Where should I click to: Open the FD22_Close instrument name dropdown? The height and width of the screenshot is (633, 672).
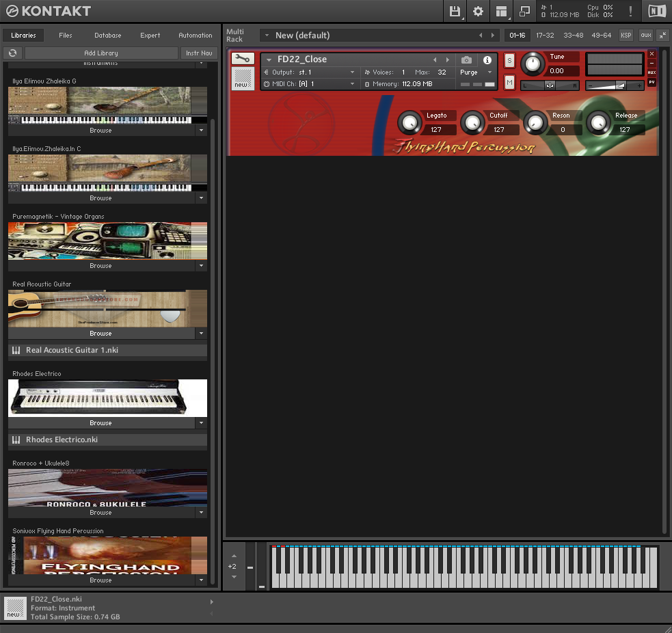click(x=269, y=59)
